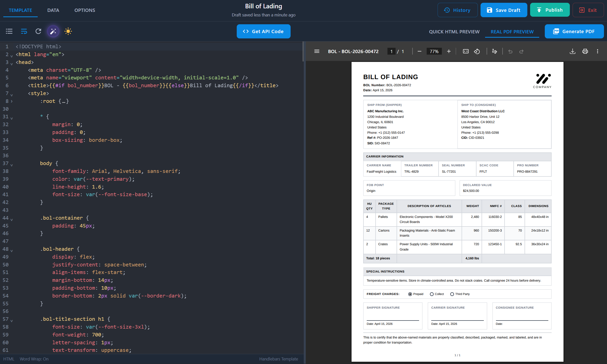Image resolution: width=607 pixels, height=364 pixels.
Task: Fit the PDF page to width
Action: click(x=465, y=51)
